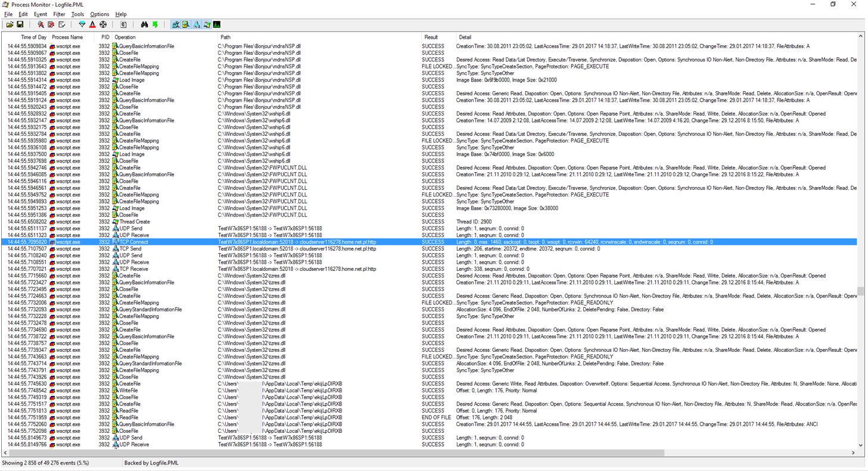
Task: Open the Filter menu
Action: [x=59, y=14]
